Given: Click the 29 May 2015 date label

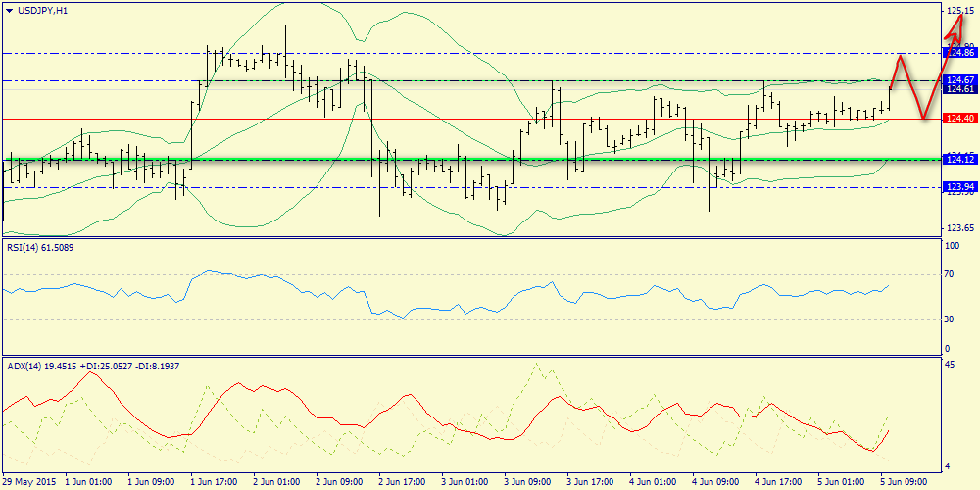Looking at the screenshot, I should [29, 482].
